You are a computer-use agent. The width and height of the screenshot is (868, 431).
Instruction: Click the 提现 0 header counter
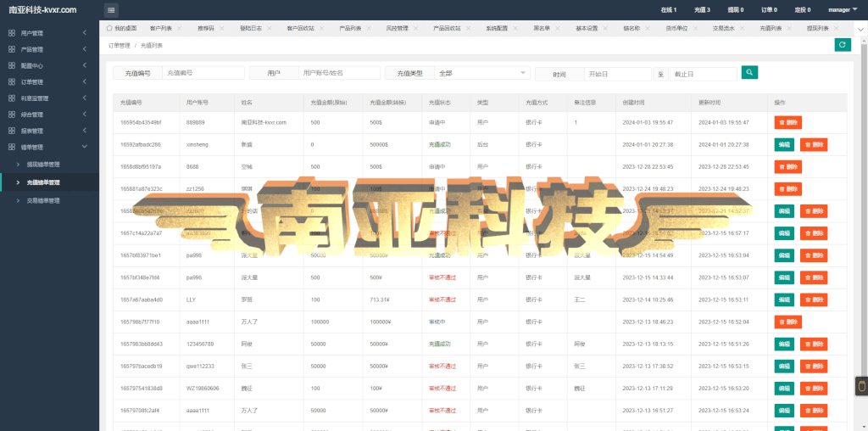[735, 10]
